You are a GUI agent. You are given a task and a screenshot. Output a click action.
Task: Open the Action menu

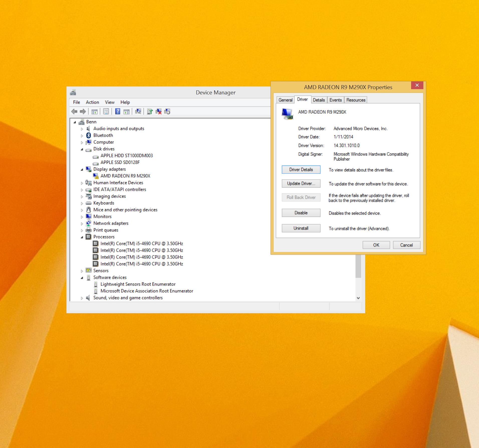92,102
